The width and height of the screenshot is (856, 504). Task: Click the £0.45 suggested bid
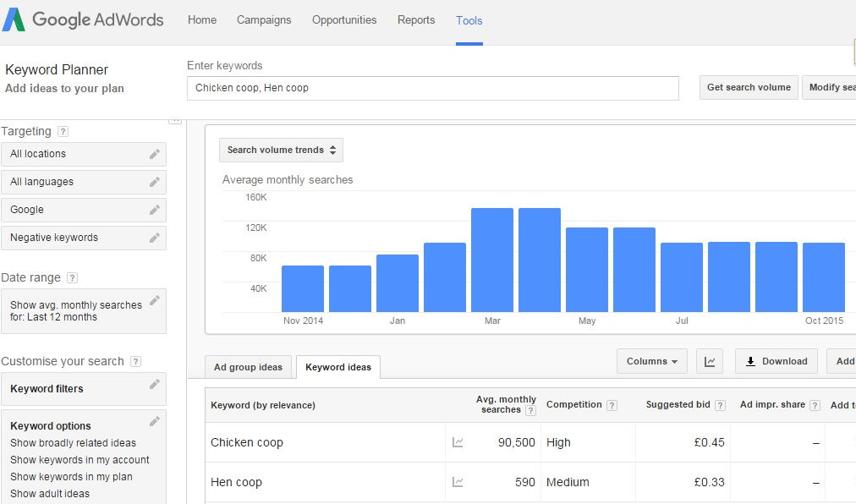pos(709,442)
